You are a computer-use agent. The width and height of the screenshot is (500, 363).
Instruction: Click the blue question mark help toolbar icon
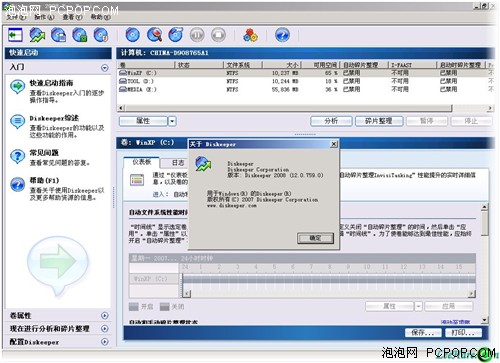(282, 35)
